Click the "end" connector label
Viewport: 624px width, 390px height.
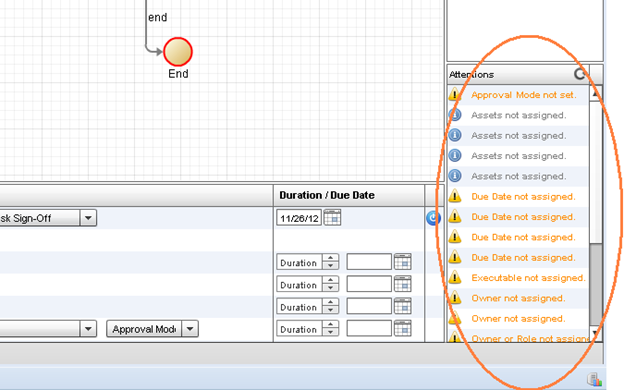[158, 18]
